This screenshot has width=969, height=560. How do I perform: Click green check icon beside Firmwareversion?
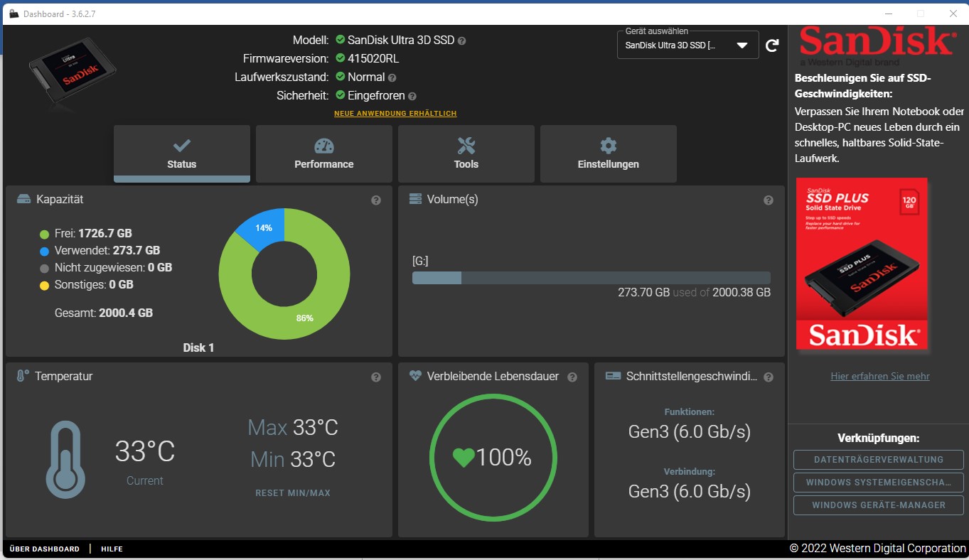[x=341, y=58]
